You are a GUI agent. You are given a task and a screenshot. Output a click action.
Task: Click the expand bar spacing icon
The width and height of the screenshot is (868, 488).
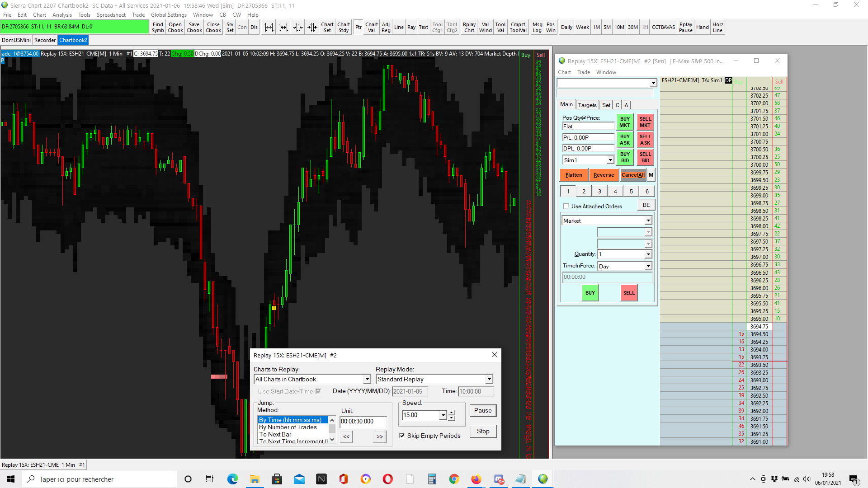269,28
